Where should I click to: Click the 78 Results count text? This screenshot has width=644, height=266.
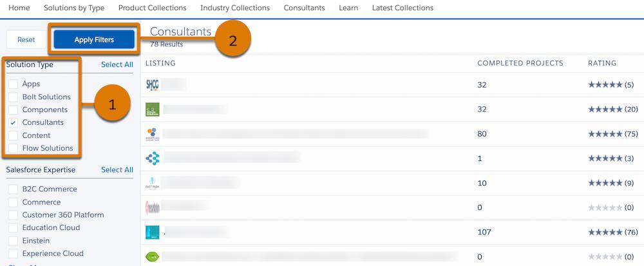[166, 44]
